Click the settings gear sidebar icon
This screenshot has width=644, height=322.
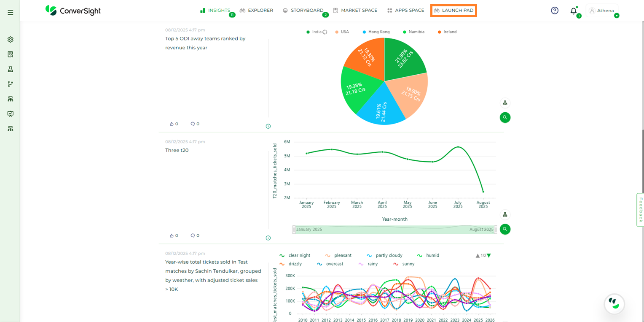click(x=11, y=39)
